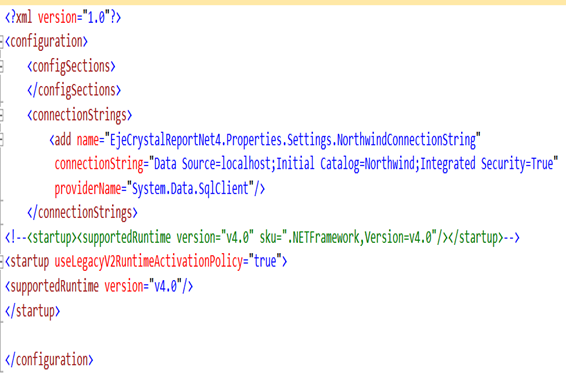Collapse the connectionStrings opening tag outline box

pyautogui.click(x=1, y=115)
